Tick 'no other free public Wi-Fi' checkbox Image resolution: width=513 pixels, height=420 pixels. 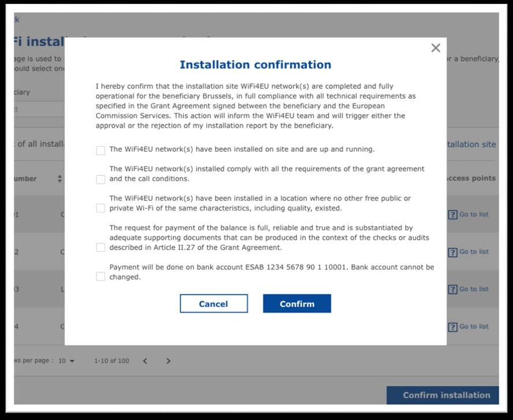pyautogui.click(x=100, y=208)
